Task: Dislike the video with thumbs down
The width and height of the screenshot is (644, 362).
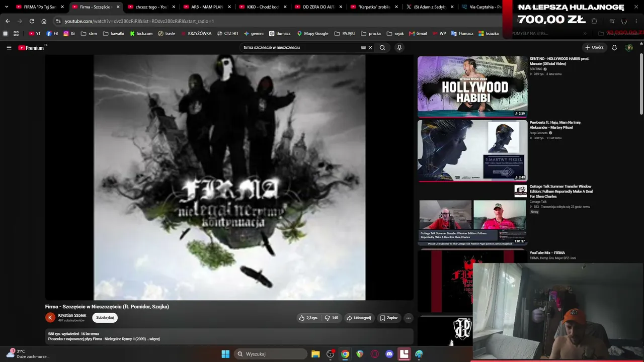Action: click(332, 318)
